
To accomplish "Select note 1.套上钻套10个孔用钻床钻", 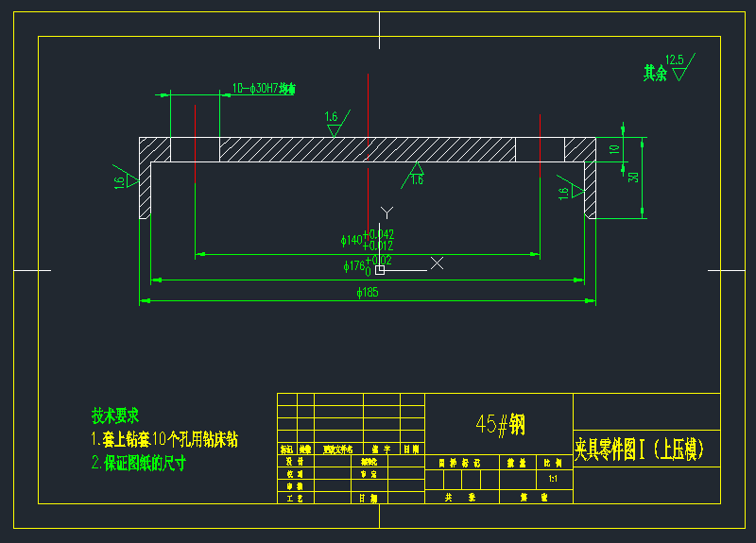I will [x=164, y=439].
